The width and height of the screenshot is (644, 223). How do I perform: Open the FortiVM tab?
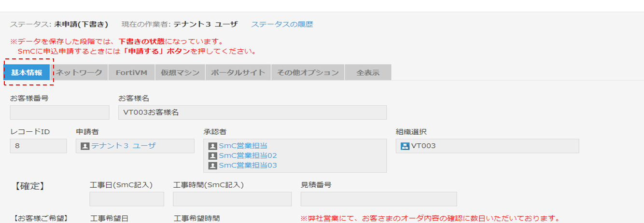click(131, 72)
